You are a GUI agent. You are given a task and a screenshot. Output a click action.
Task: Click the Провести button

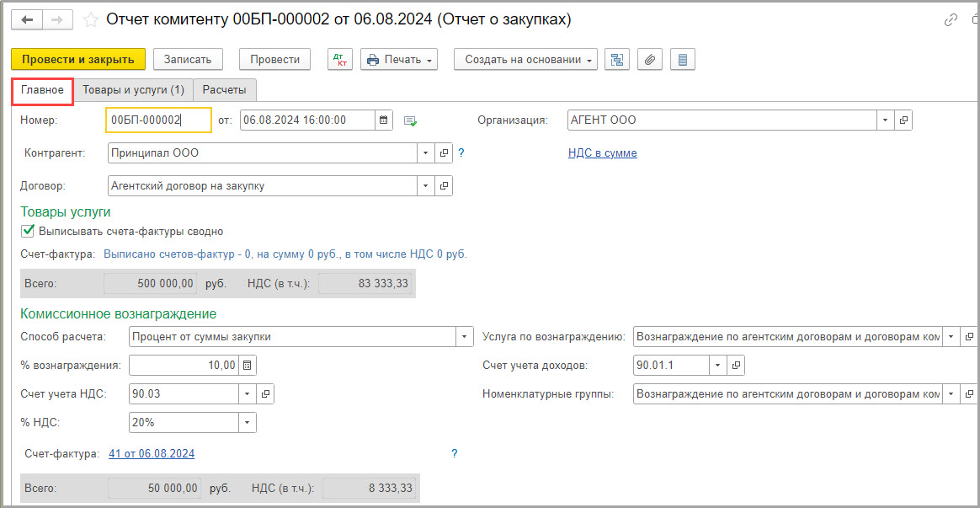coord(275,60)
